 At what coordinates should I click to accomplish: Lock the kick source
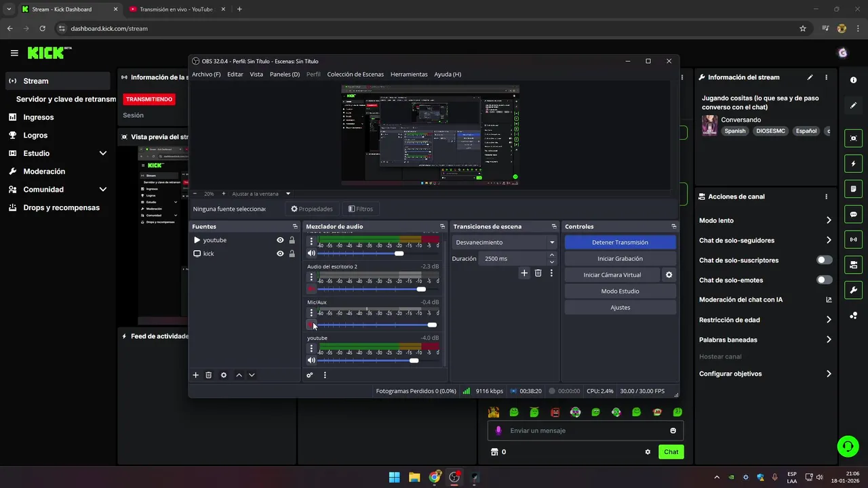(x=292, y=253)
